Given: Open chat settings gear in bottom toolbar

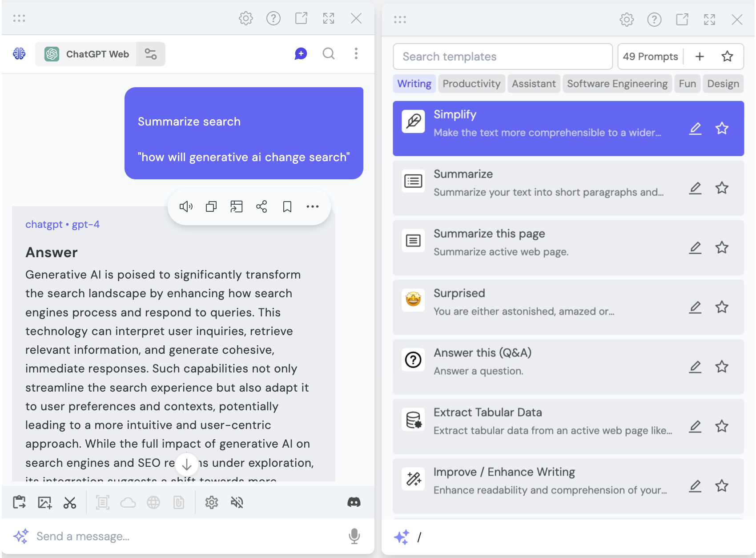Looking at the screenshot, I should click(x=212, y=502).
